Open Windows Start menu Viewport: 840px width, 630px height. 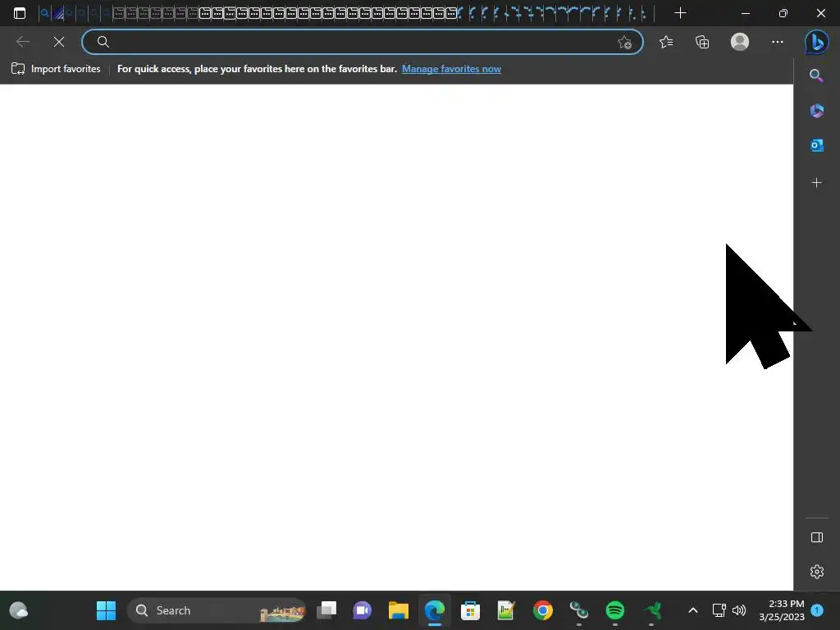tap(106, 610)
